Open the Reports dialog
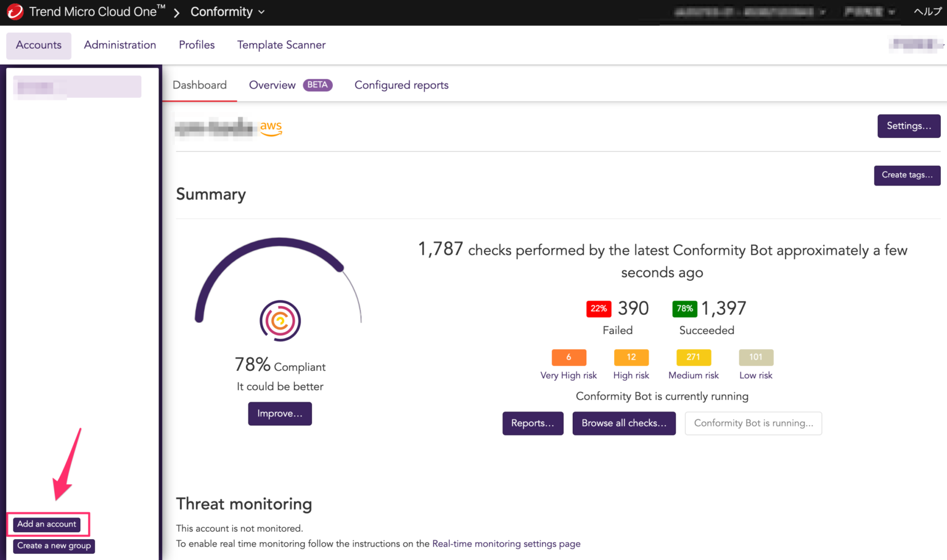This screenshot has height=560, width=947. point(533,423)
